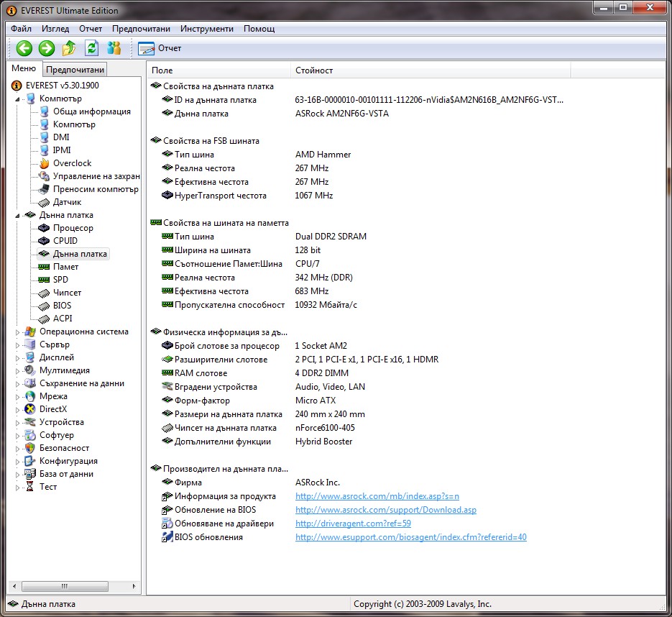Switch to the Предпочитани sidebar tab
The height and width of the screenshot is (617, 672).
click(x=75, y=70)
